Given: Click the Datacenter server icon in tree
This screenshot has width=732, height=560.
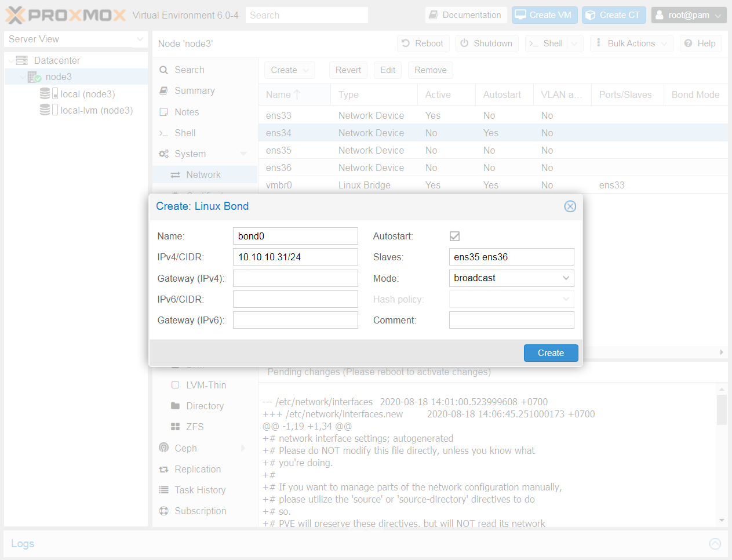Looking at the screenshot, I should 22,60.
